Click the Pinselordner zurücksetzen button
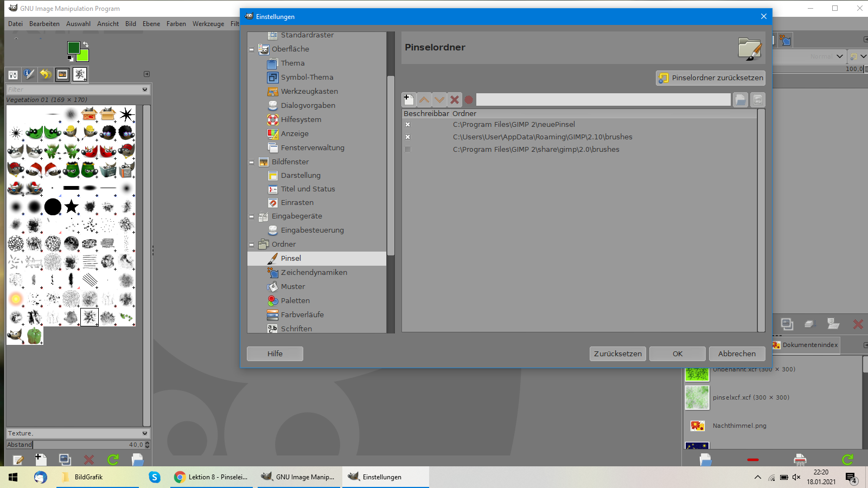 pyautogui.click(x=711, y=78)
